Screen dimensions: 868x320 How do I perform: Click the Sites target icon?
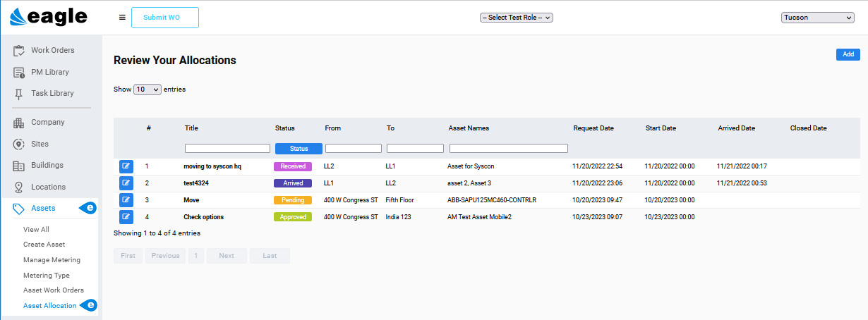[x=19, y=144]
